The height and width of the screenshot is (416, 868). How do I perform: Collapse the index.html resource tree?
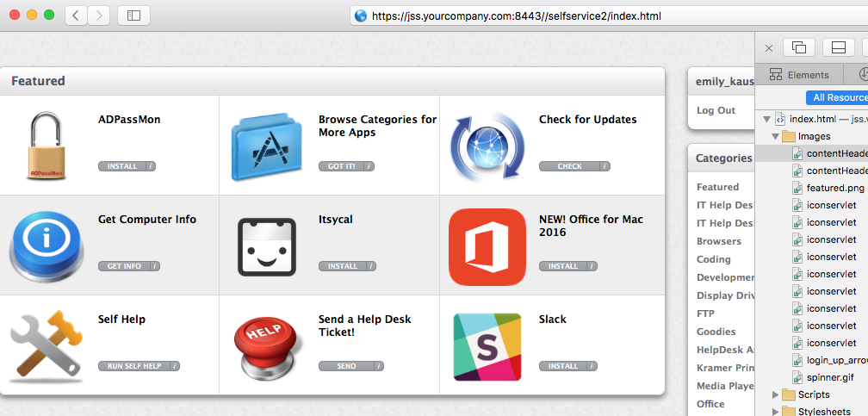(766, 119)
